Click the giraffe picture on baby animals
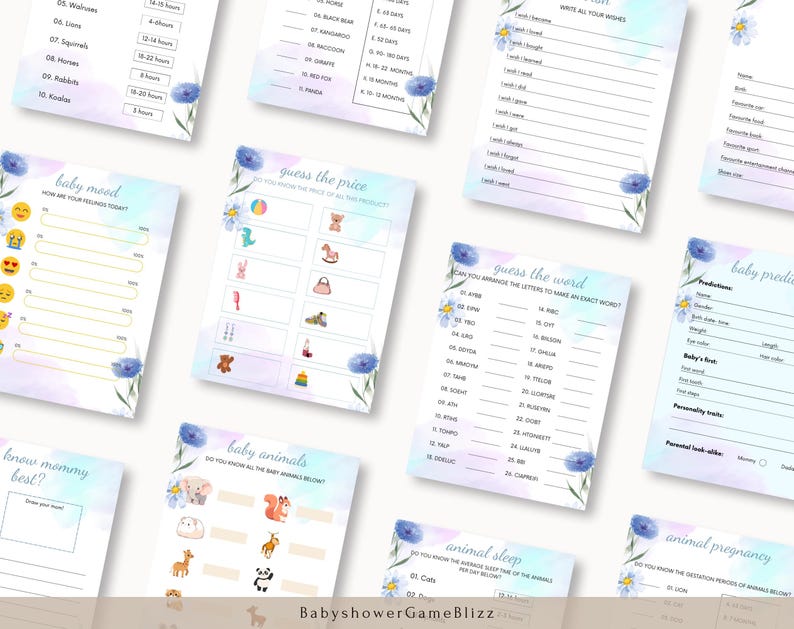 182,563
